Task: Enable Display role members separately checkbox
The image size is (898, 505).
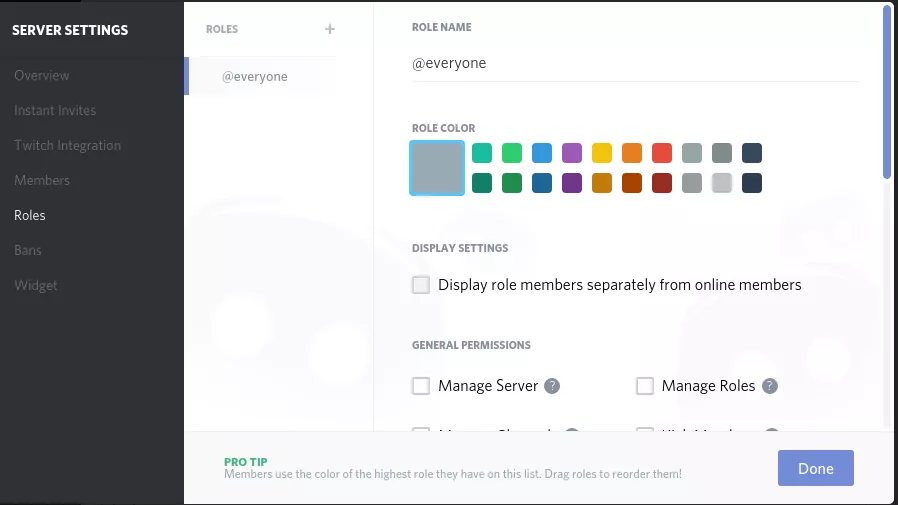Action: point(421,285)
